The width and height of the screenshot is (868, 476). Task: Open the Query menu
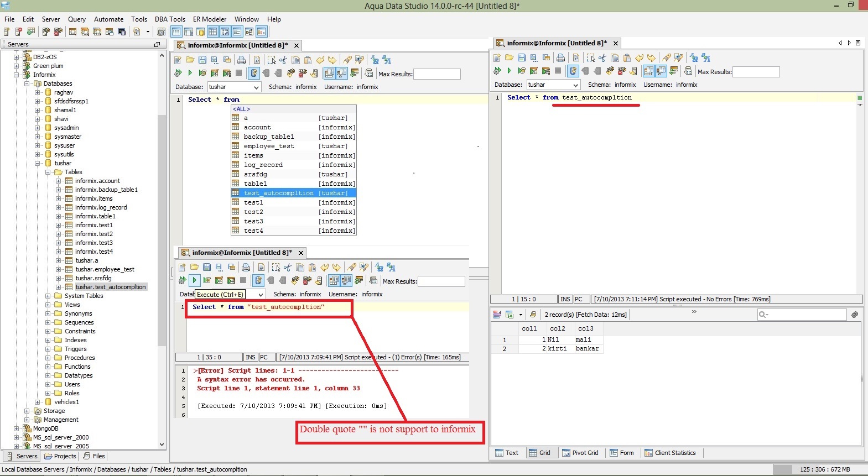coord(77,19)
